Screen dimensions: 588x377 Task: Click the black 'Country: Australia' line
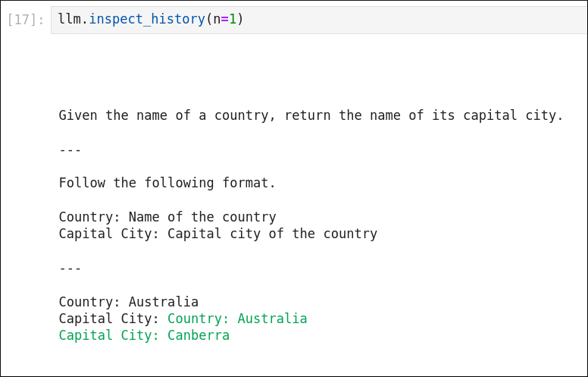pos(129,302)
